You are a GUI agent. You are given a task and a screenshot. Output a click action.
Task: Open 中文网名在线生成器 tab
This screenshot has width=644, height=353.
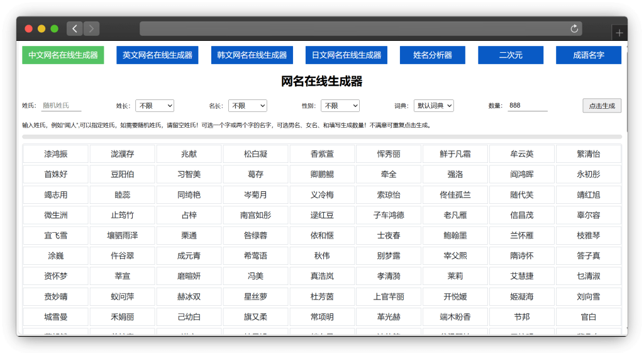click(x=63, y=55)
